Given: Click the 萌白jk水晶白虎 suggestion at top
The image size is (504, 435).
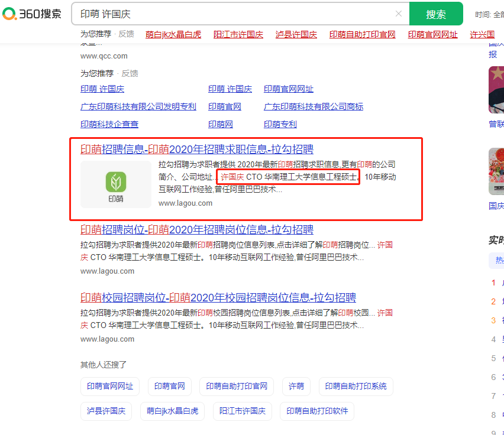Looking at the screenshot, I should coord(172,34).
